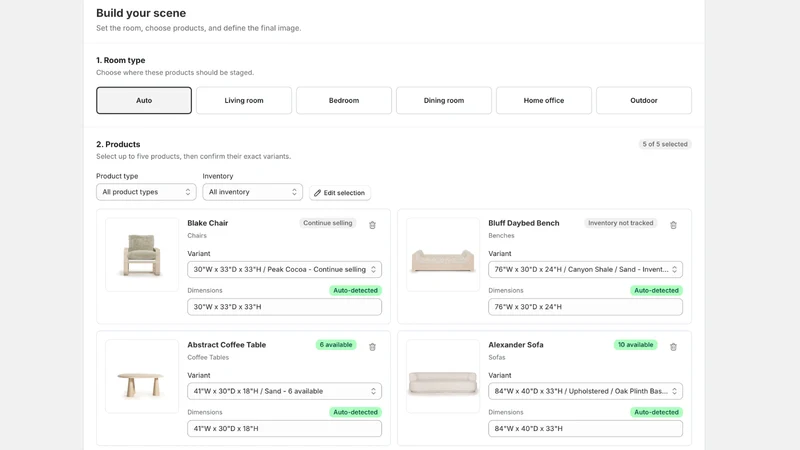Open the All inventory dropdown
This screenshot has width=800, height=450.
[253, 192]
